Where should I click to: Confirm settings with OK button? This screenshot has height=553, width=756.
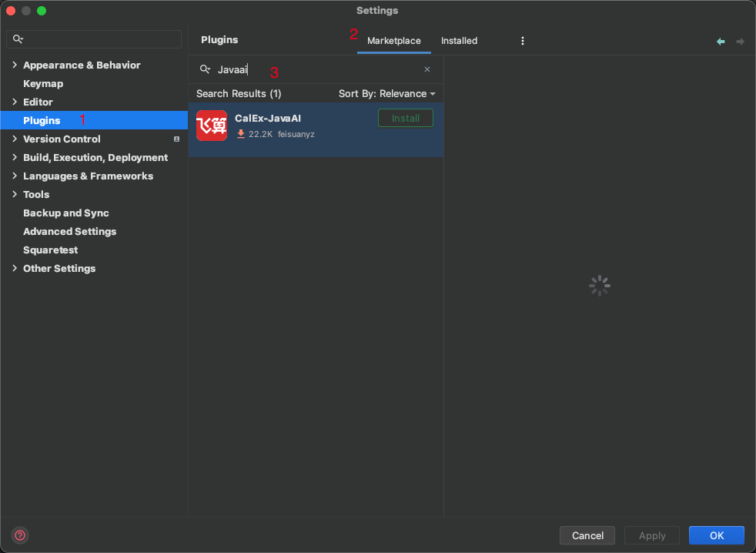pyautogui.click(x=717, y=535)
